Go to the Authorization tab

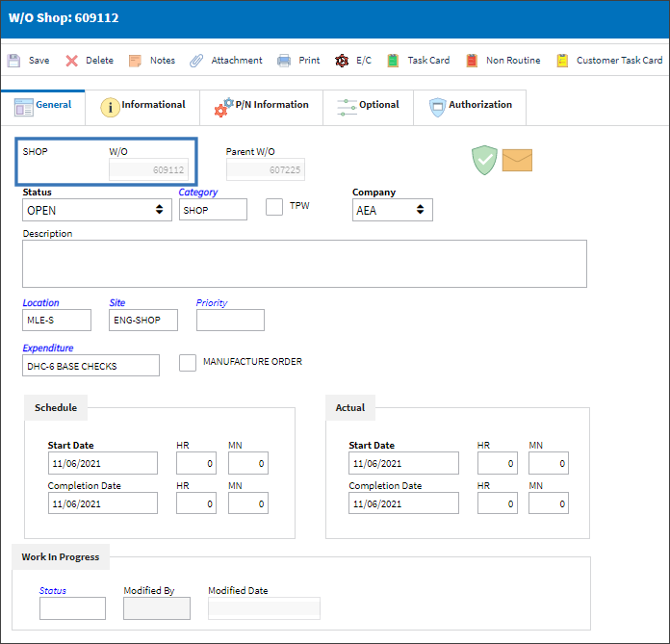tap(470, 107)
